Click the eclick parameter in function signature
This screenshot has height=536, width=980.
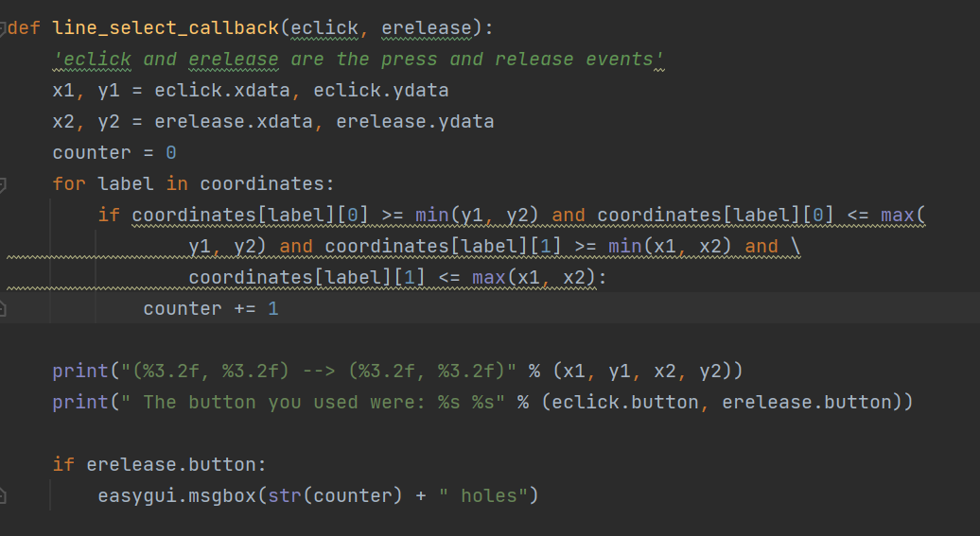tap(324, 28)
